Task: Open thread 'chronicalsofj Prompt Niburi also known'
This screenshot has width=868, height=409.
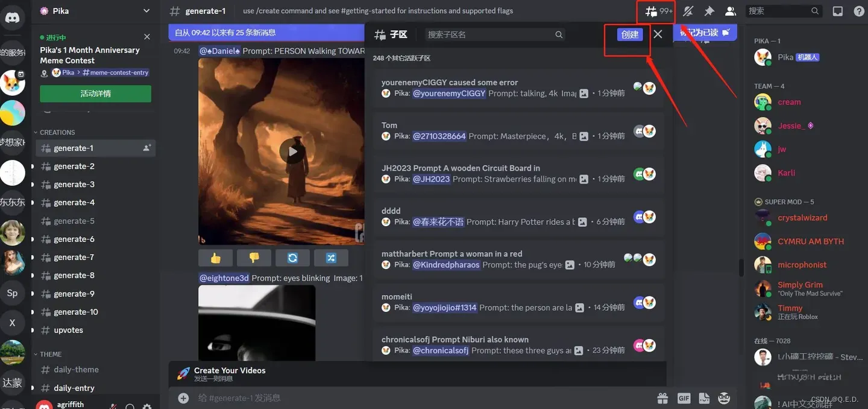Action: (x=518, y=345)
